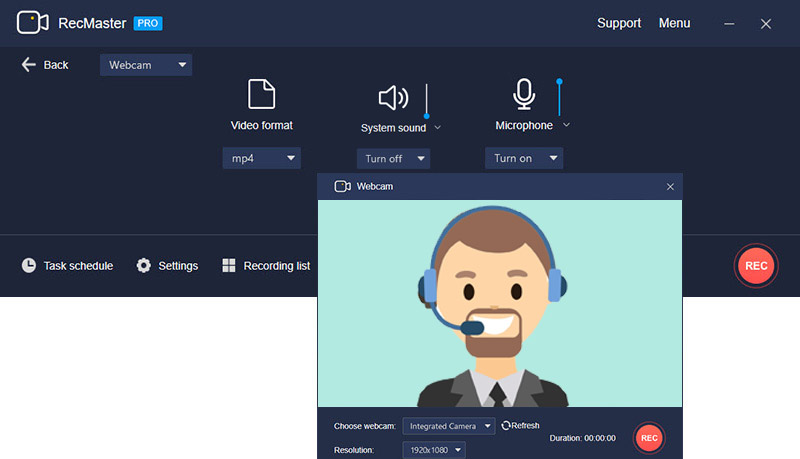Open Settings gear icon
This screenshot has height=459, width=800.
point(144,265)
